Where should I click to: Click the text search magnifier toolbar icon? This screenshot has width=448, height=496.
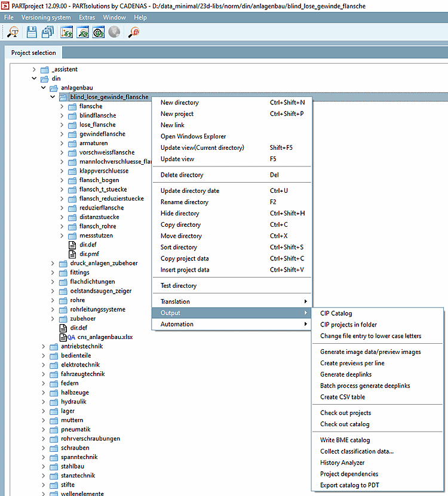13,32
